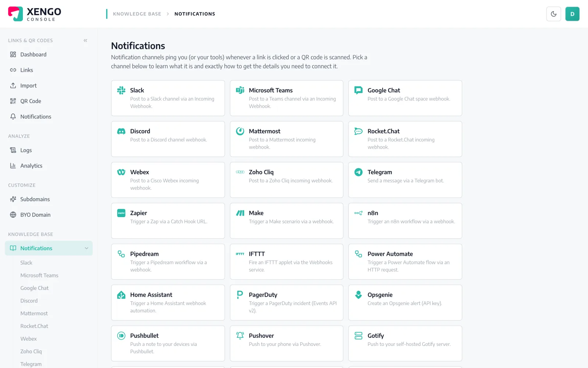Click 'Trigger an n8n workflow via a webhook.' text
The height and width of the screenshot is (368, 588).
(411, 222)
